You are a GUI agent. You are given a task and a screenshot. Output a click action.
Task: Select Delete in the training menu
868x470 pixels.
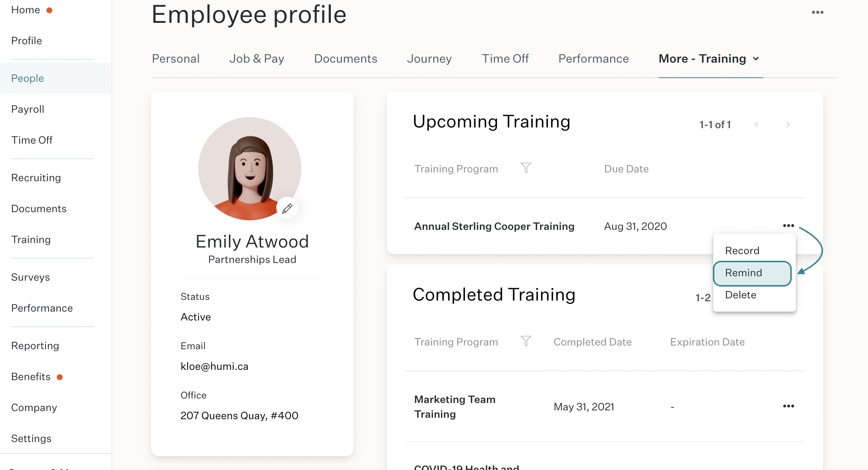coord(741,295)
